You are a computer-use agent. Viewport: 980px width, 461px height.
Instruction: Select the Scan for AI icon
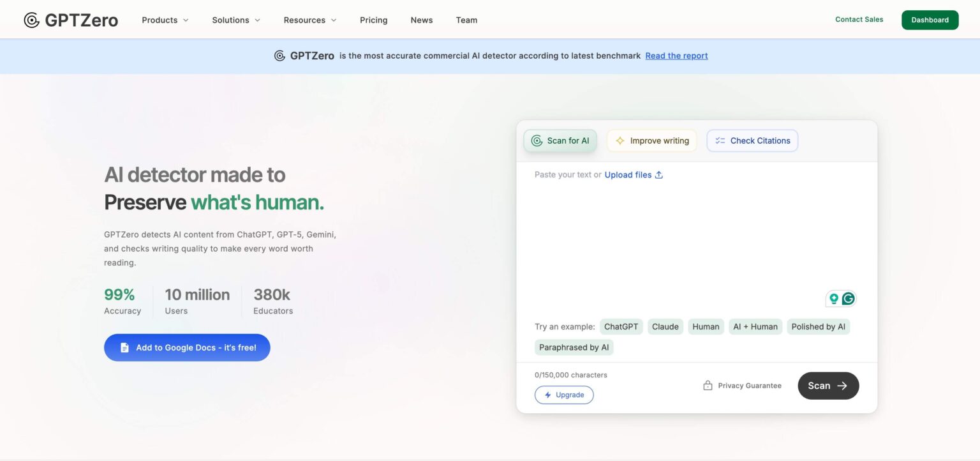click(x=537, y=140)
